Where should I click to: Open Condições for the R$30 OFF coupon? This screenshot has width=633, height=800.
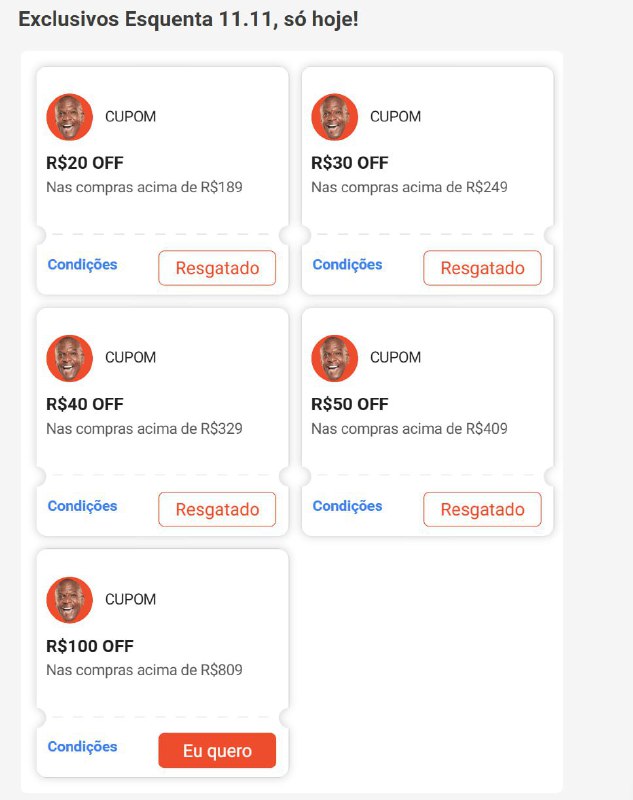[347, 265]
